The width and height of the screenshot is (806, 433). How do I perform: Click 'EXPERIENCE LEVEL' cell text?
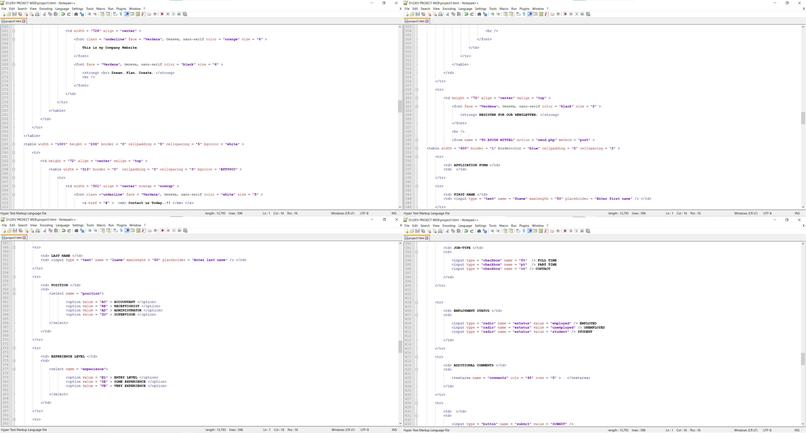(68, 356)
